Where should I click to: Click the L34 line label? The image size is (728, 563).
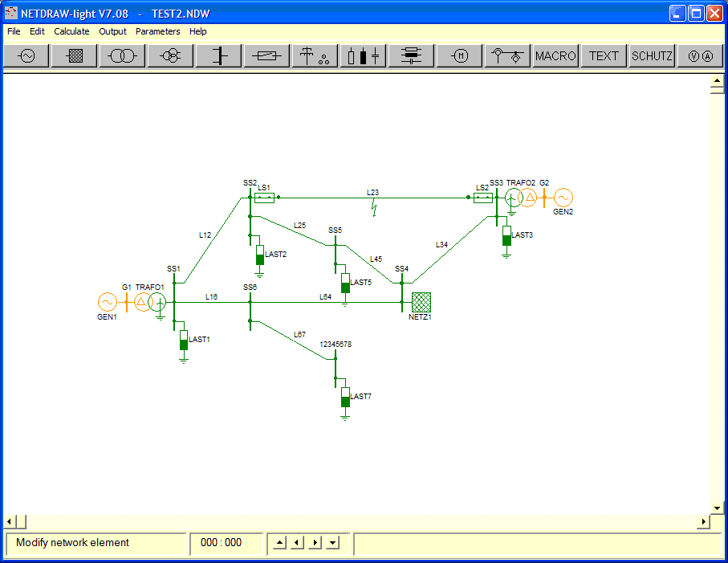tap(441, 244)
